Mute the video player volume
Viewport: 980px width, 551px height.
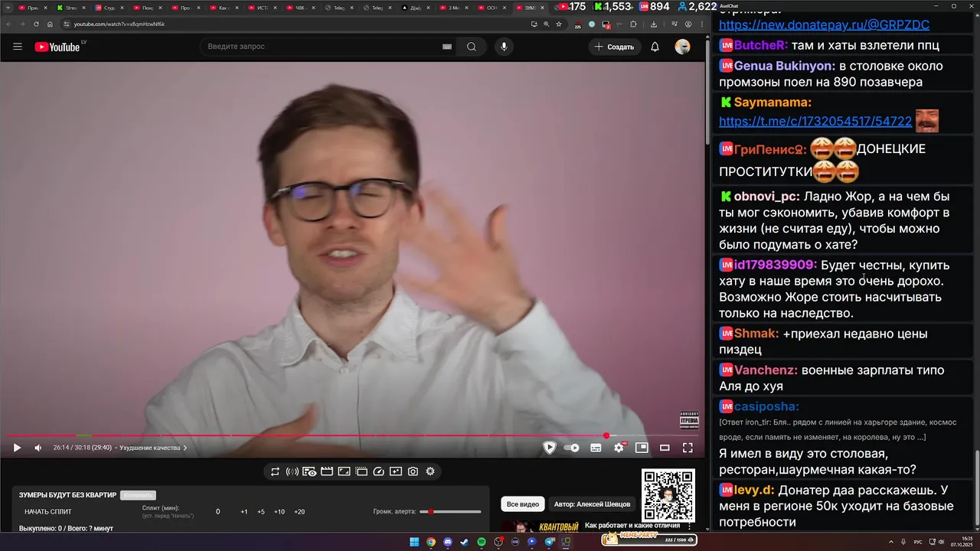[38, 448]
